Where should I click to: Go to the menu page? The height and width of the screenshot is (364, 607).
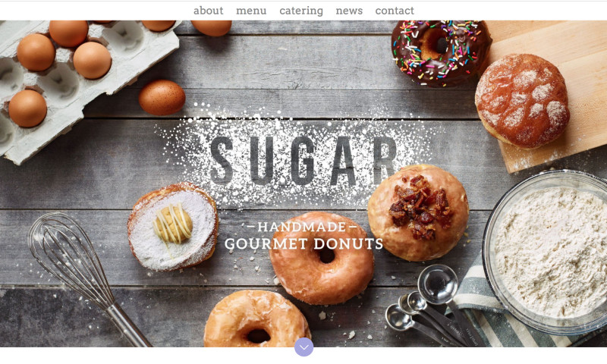251,11
